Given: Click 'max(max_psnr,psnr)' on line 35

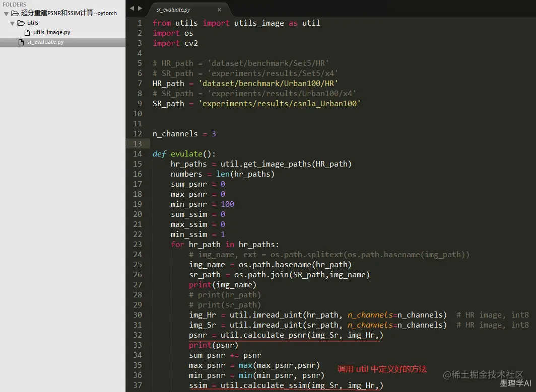Looking at the screenshot, I should point(279,365).
